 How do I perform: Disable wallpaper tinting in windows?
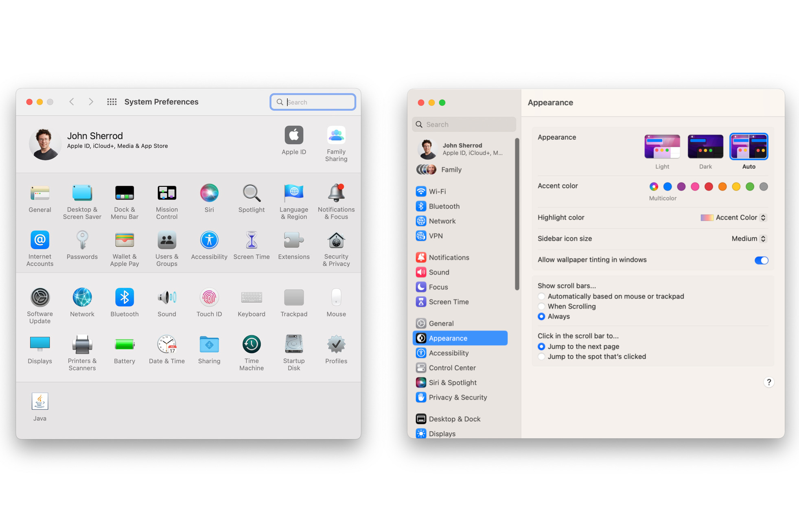coord(761,260)
